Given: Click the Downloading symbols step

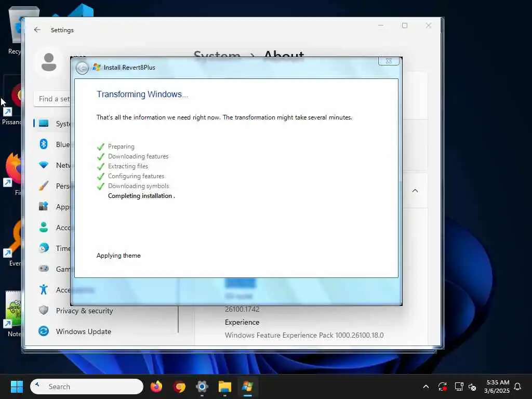Looking at the screenshot, I should pyautogui.click(x=138, y=186).
